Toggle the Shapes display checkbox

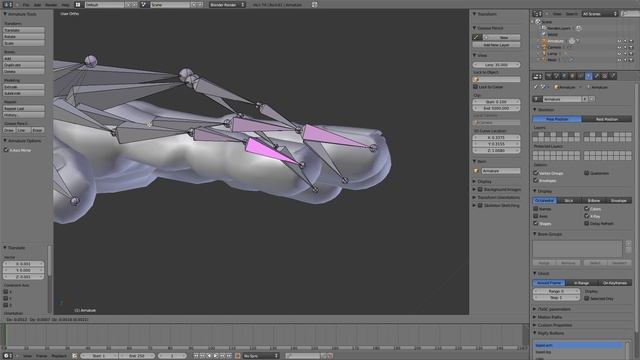click(x=536, y=223)
